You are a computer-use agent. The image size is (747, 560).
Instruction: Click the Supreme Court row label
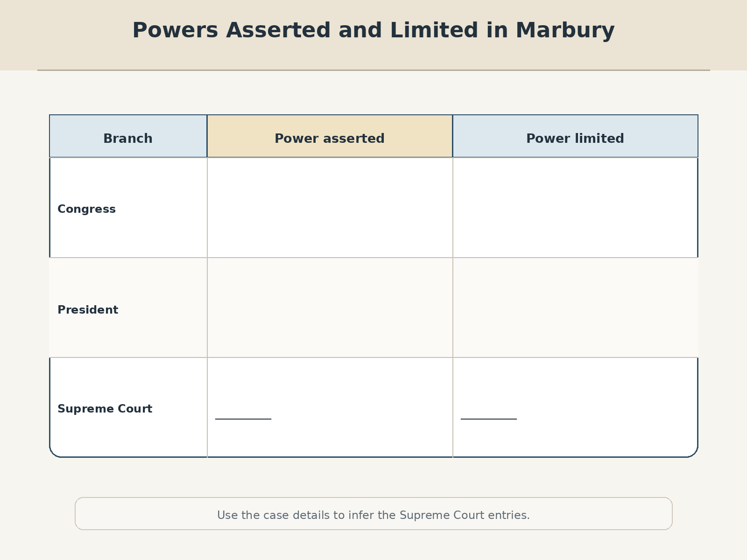click(105, 409)
